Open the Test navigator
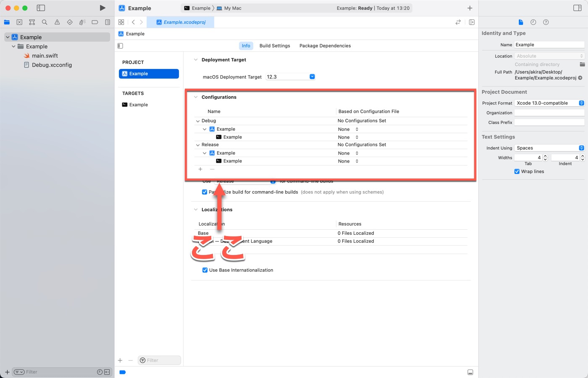This screenshot has height=378, width=588. pos(70,22)
